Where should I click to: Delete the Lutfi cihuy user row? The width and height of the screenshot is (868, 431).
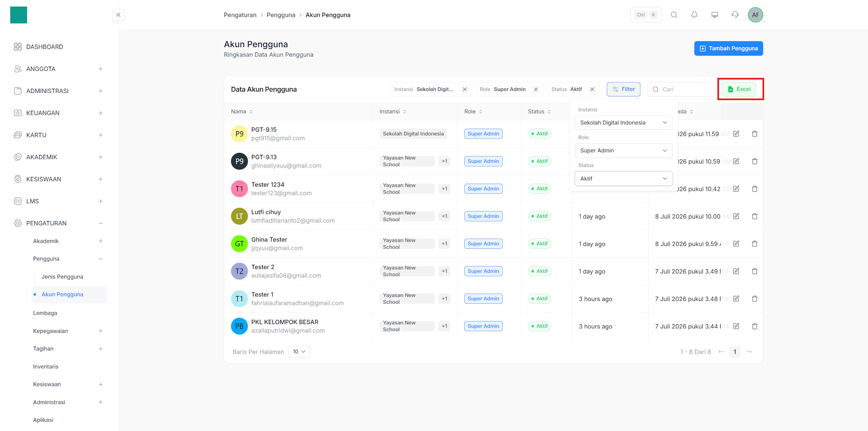(755, 216)
